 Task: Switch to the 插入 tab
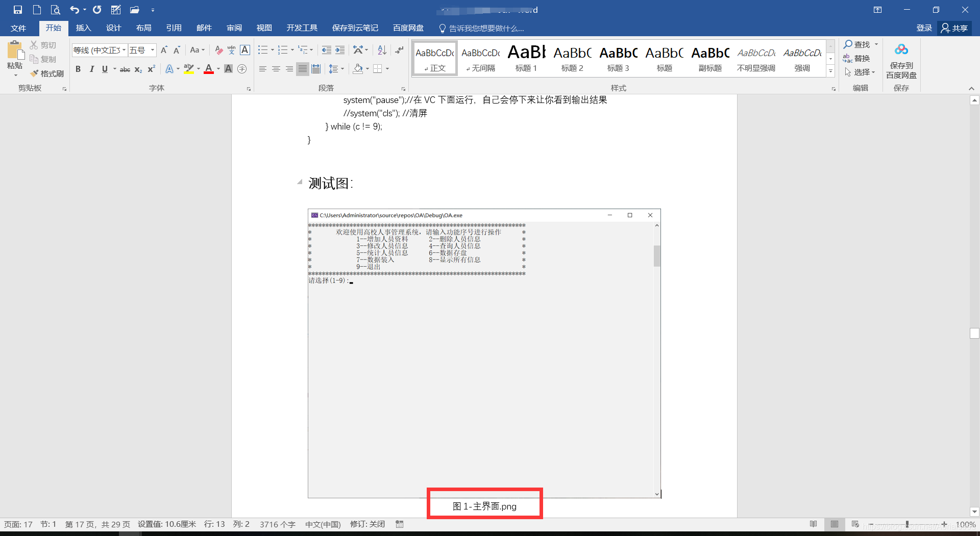point(83,28)
